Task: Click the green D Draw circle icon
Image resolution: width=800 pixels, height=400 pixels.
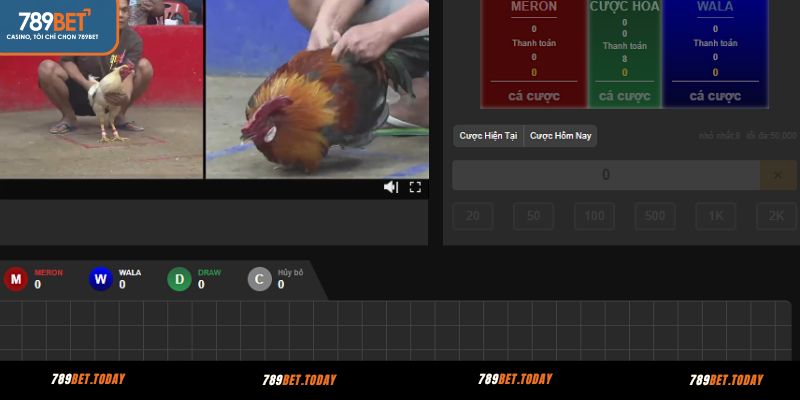Action: point(179,279)
